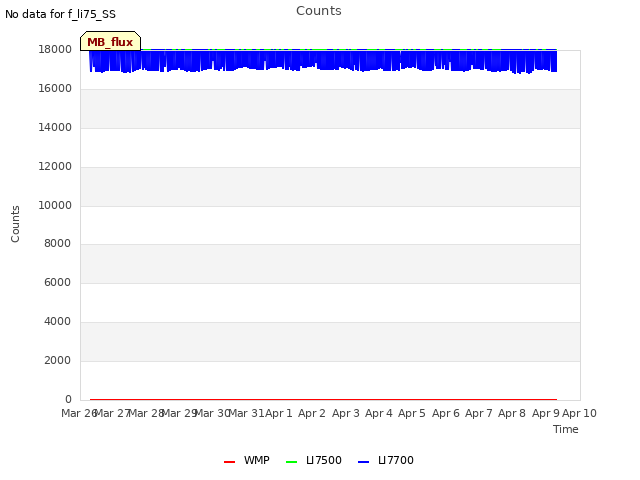Screen dimensions: 640x480
Task: Click the MB_flux label badge
Action: pos(111,41)
